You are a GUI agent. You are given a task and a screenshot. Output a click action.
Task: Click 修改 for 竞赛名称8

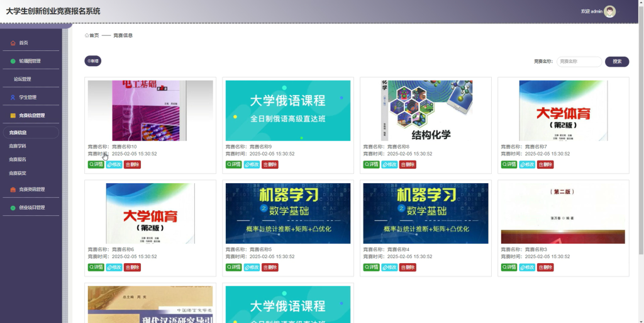(x=389, y=164)
